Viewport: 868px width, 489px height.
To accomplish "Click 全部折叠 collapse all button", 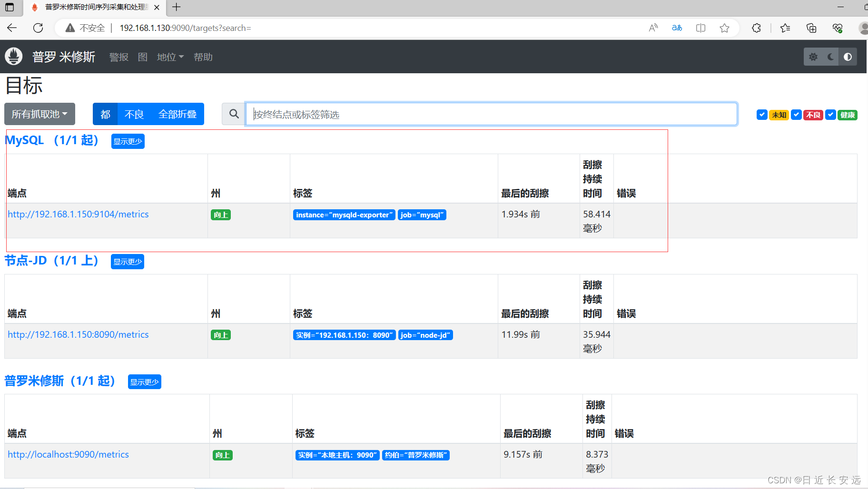I will pyautogui.click(x=178, y=114).
